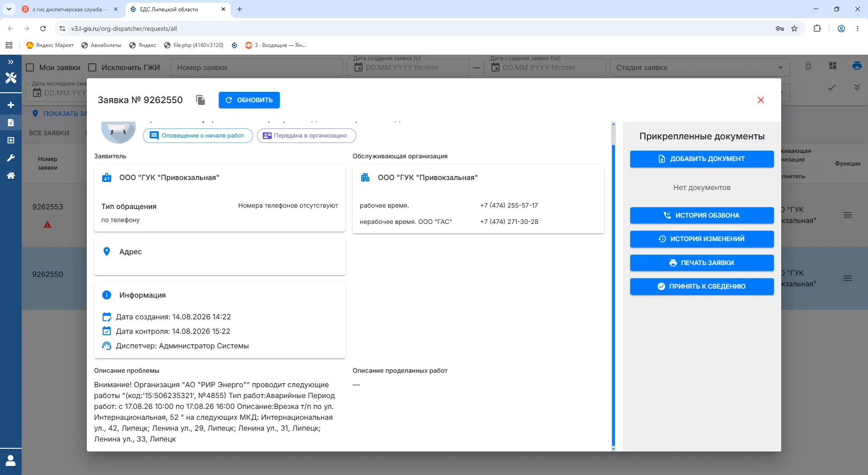Open the Авиабилеты bookmark
The height and width of the screenshot is (475, 868).
[x=101, y=45]
